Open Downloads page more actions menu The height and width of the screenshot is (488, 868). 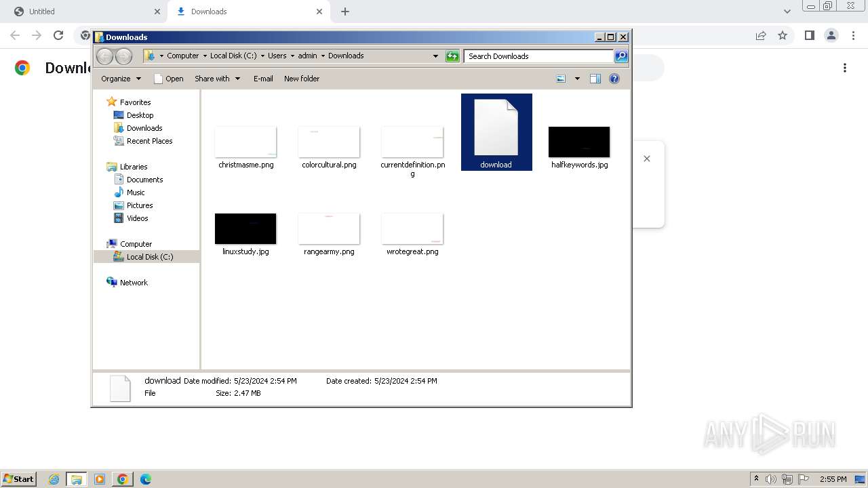845,68
